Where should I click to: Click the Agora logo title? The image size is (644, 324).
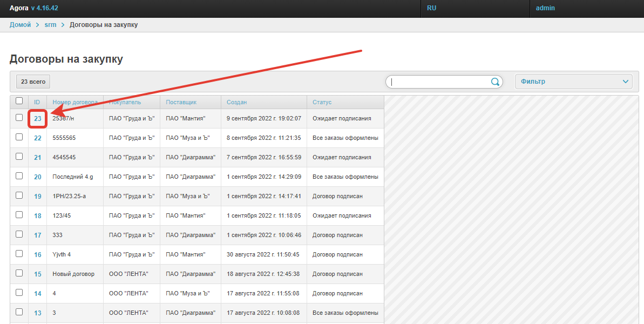[19, 8]
